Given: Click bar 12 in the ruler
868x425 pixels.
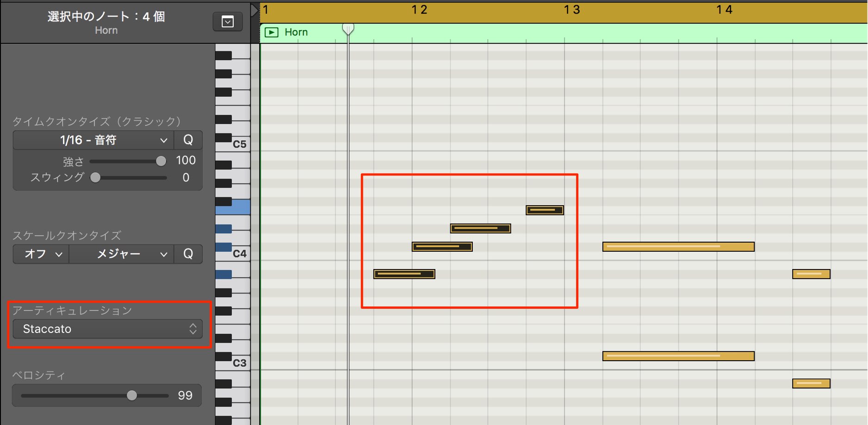Looking at the screenshot, I should click(419, 10).
